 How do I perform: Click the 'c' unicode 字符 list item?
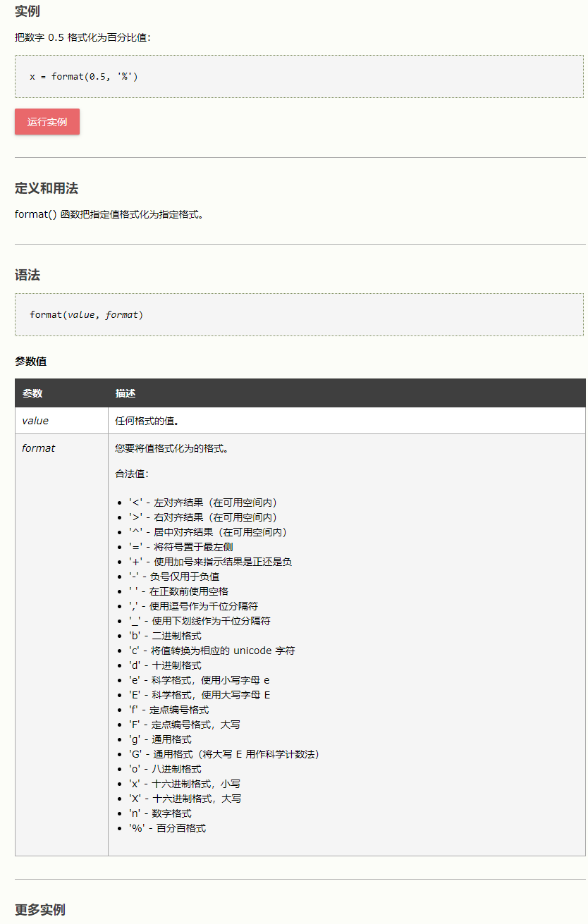click(x=212, y=651)
